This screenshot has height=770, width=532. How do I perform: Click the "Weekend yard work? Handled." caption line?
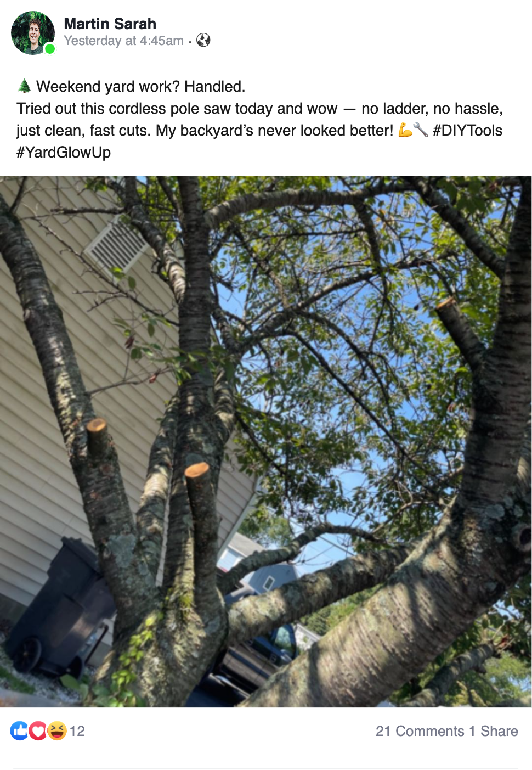pyautogui.click(x=140, y=86)
